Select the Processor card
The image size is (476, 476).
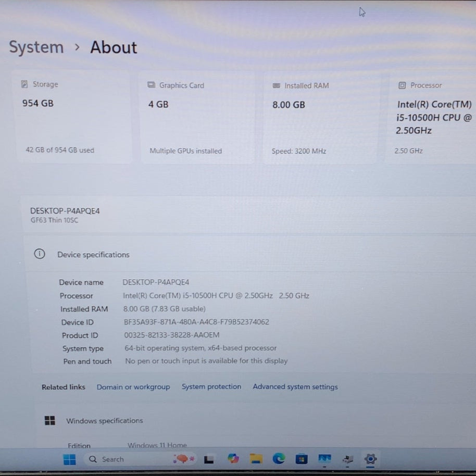[x=431, y=118]
